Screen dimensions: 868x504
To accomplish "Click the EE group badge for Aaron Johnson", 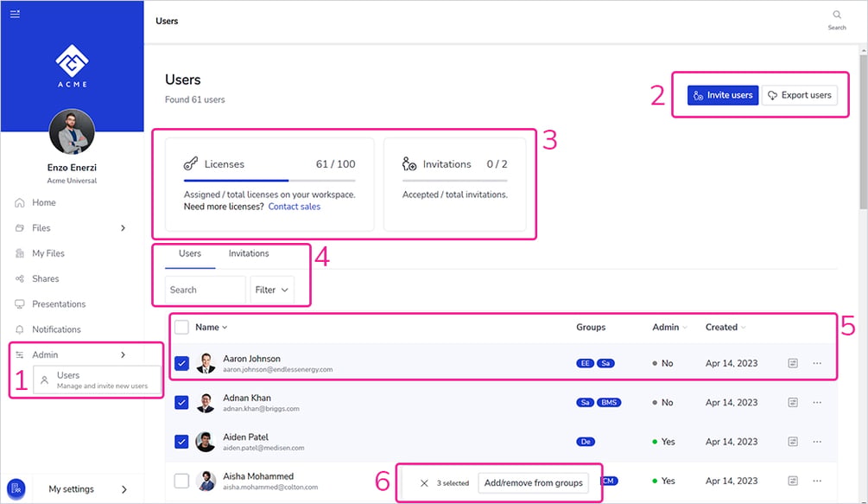I will click(585, 363).
